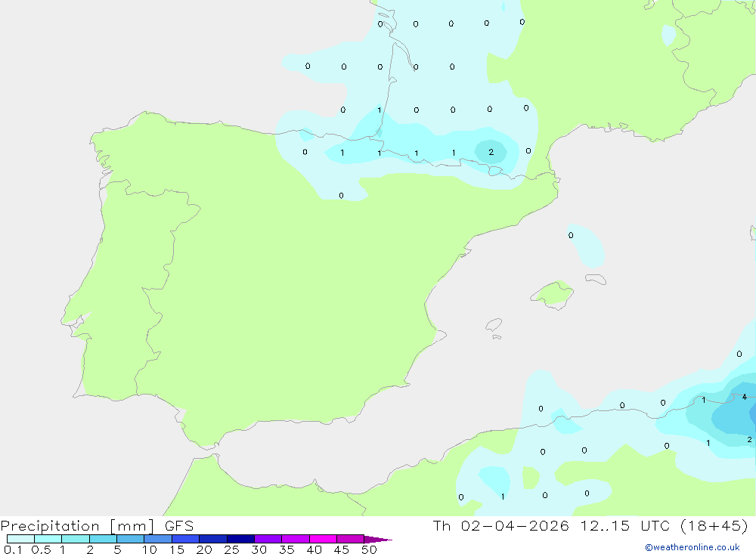Click the 'Precipitation [mm] GFS' title
756x554 pixels.
(x=97, y=526)
